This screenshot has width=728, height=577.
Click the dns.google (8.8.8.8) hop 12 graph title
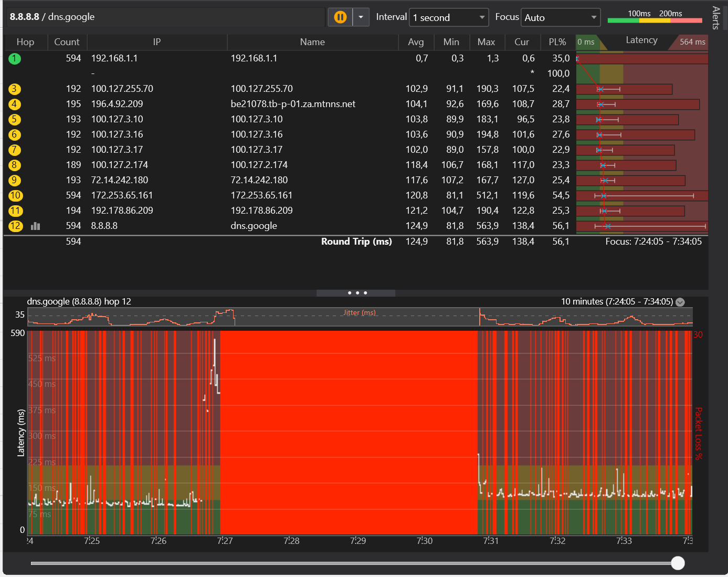pyautogui.click(x=79, y=302)
